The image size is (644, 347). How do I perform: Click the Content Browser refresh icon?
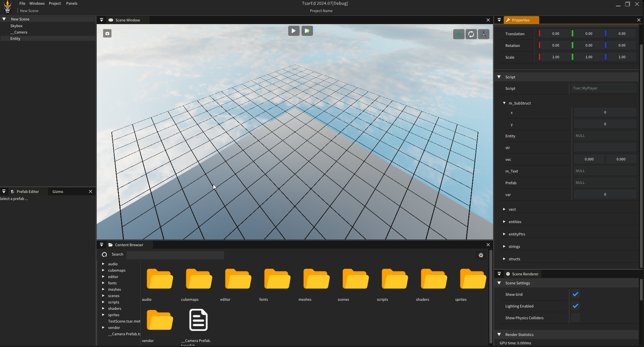pos(104,255)
